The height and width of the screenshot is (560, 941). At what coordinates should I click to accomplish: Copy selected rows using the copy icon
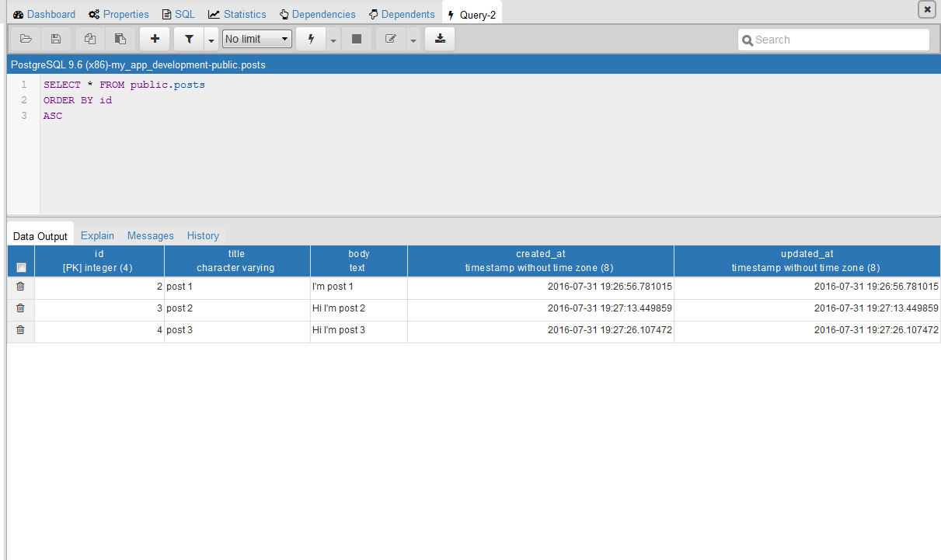pos(89,39)
